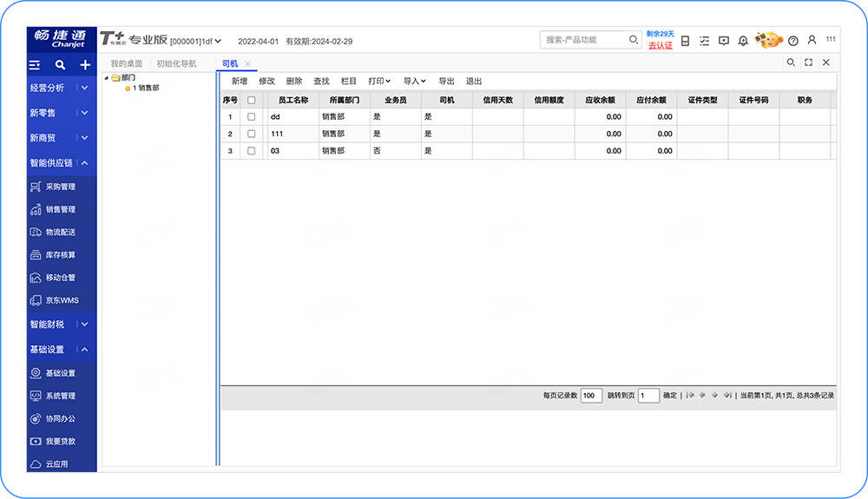Open 物流配送 in the sidebar

click(x=60, y=233)
